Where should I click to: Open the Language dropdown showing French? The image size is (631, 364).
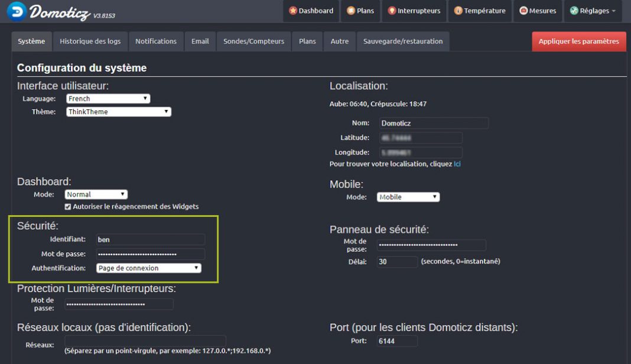(x=109, y=98)
